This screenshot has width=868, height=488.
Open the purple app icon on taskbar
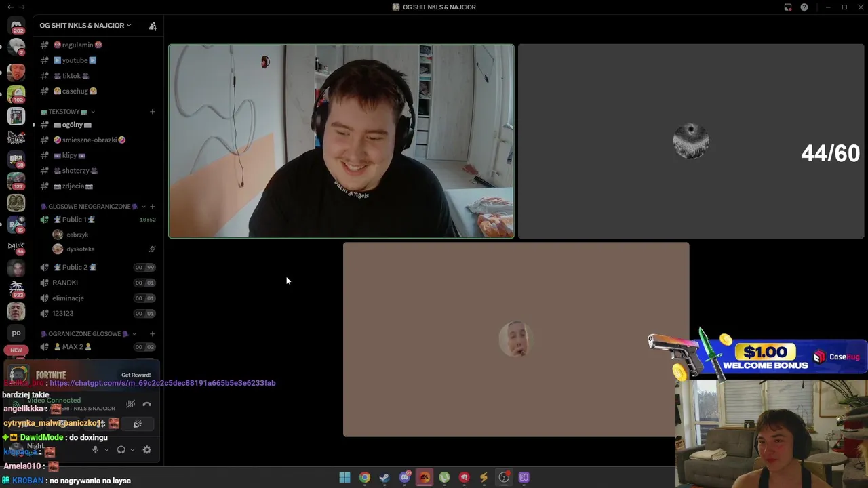coord(524,477)
